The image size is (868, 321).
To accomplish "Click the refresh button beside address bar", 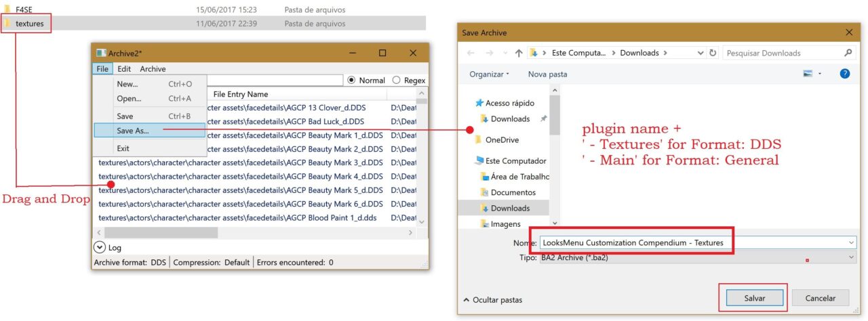I will (713, 53).
